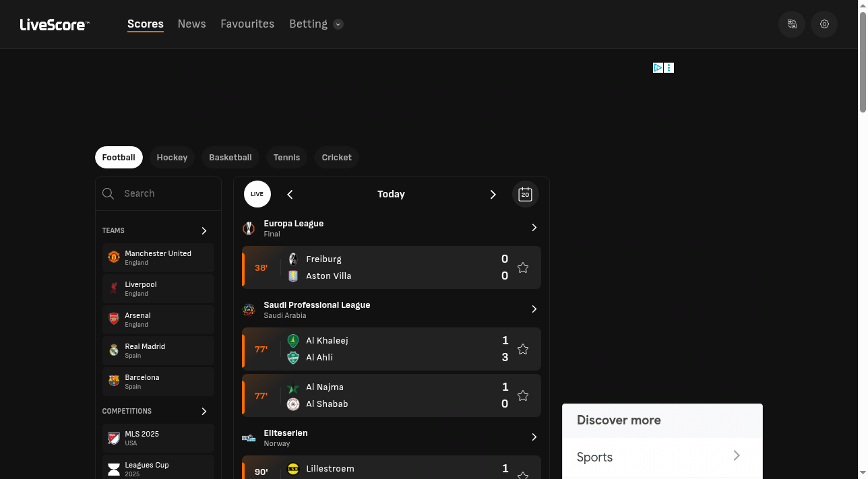Open the Favourites tab

247,24
